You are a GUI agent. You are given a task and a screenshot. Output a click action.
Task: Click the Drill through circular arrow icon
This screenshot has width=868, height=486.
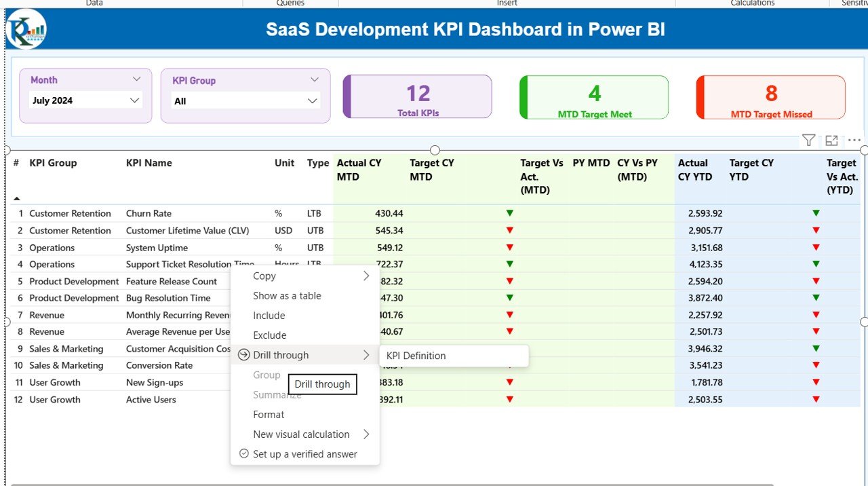click(244, 355)
